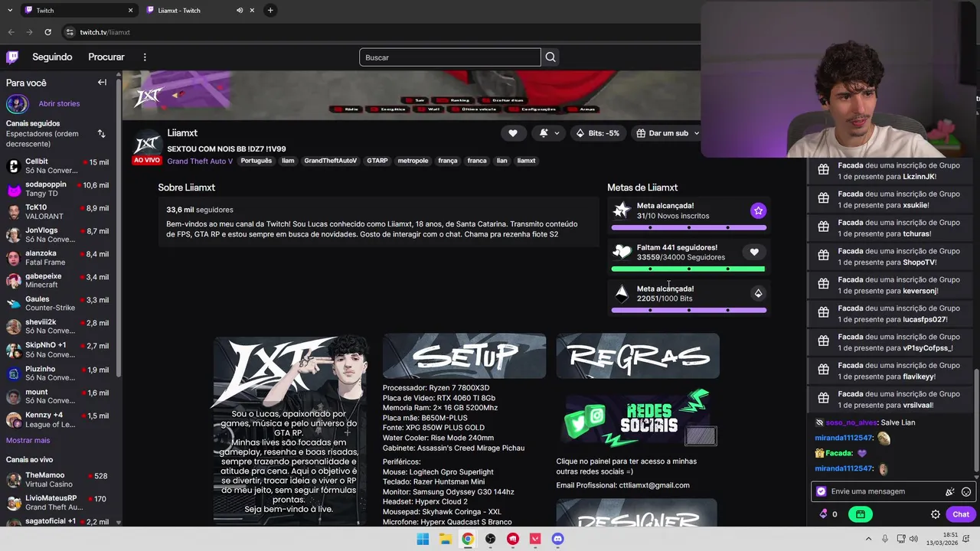This screenshot has width=980, height=551.
Task: Open Gaules channel in sidebar
Action: (60, 304)
